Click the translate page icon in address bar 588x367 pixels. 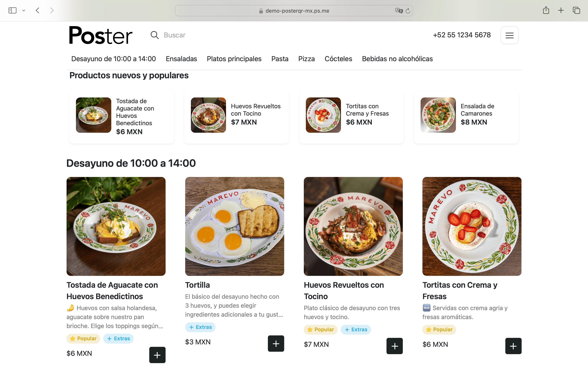pos(399,11)
